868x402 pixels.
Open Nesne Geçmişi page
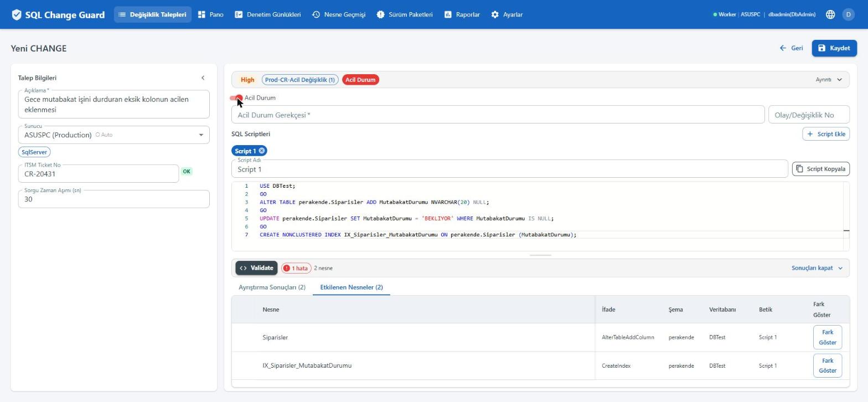tap(339, 15)
